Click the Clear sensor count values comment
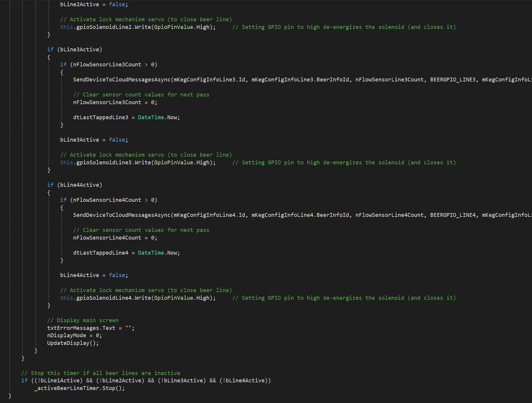 [142, 94]
